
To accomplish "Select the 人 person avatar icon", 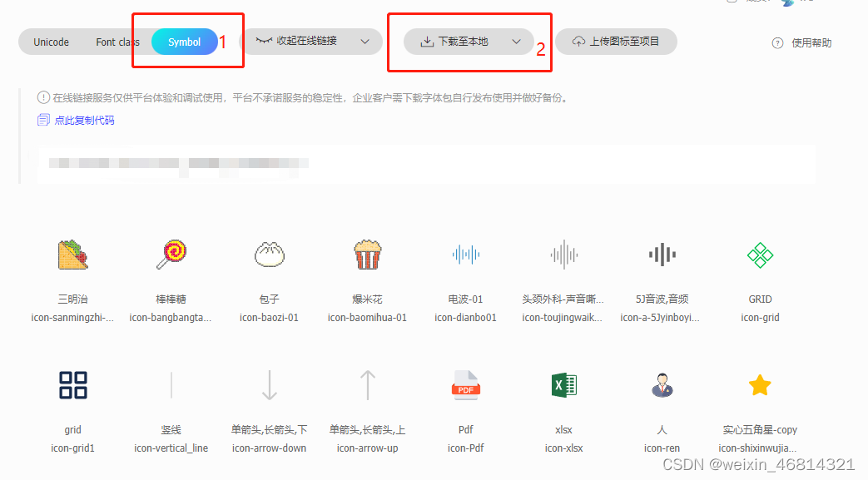I will [x=662, y=385].
